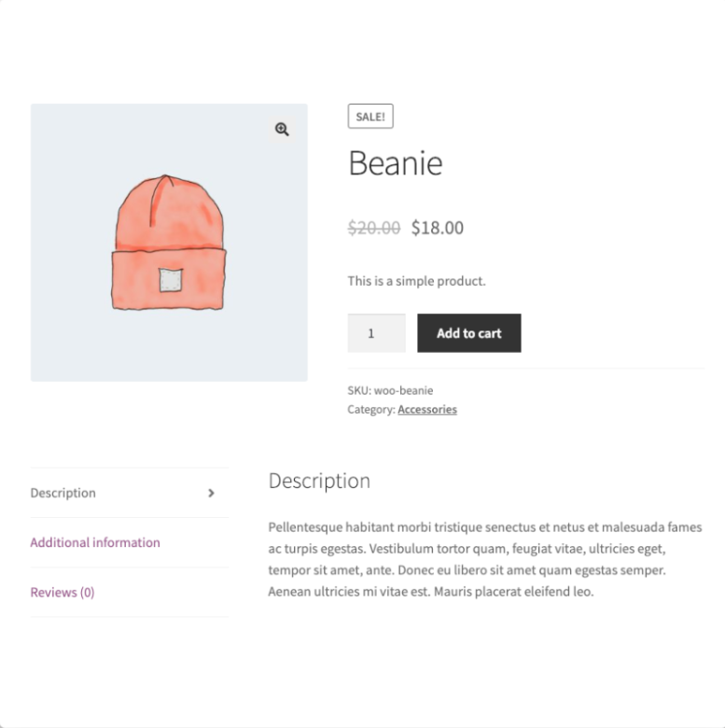The height and width of the screenshot is (728, 725).
Task: Click the chevron arrow beside Description tab
Action: point(211,493)
